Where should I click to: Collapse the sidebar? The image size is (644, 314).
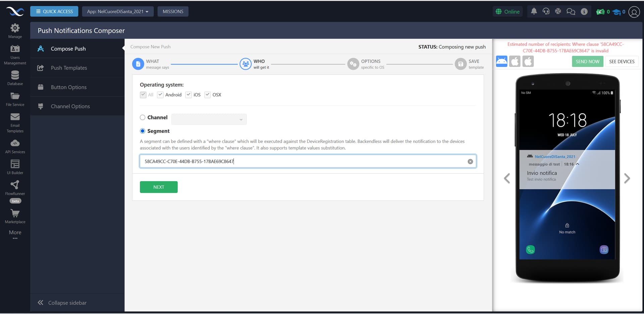[x=62, y=303]
